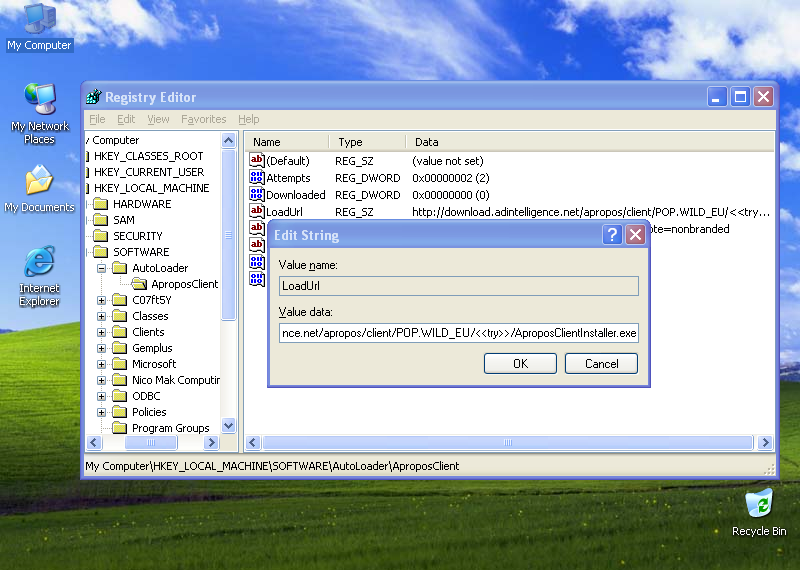
Task: Select the (Default) value string icon
Action: 257,160
